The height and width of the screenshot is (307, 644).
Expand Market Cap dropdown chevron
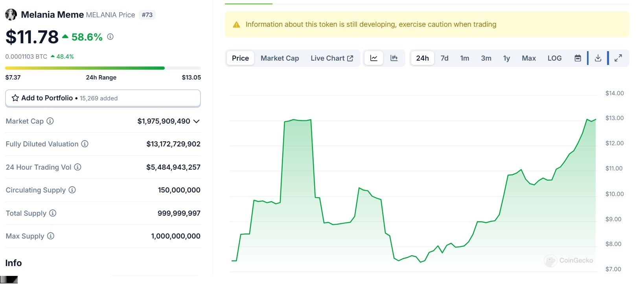[197, 121]
